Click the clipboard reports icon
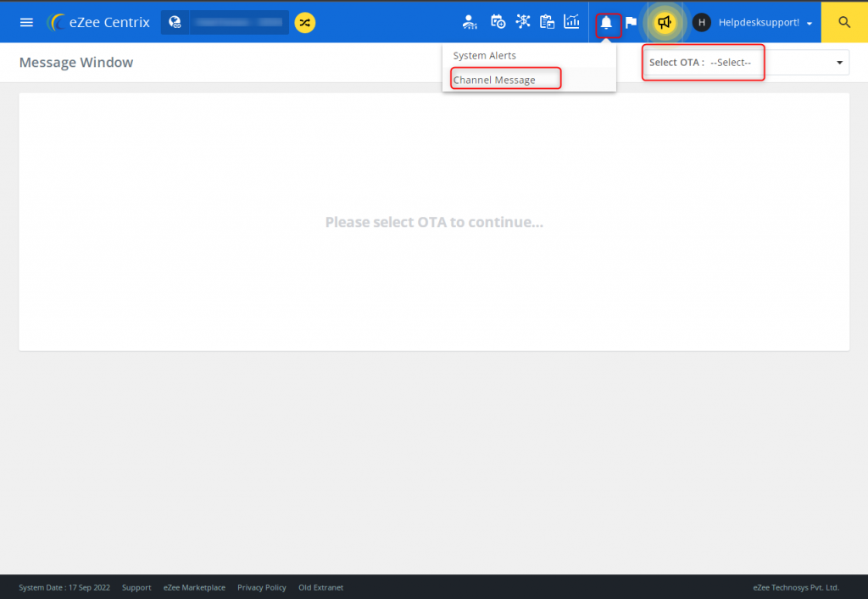 point(547,22)
